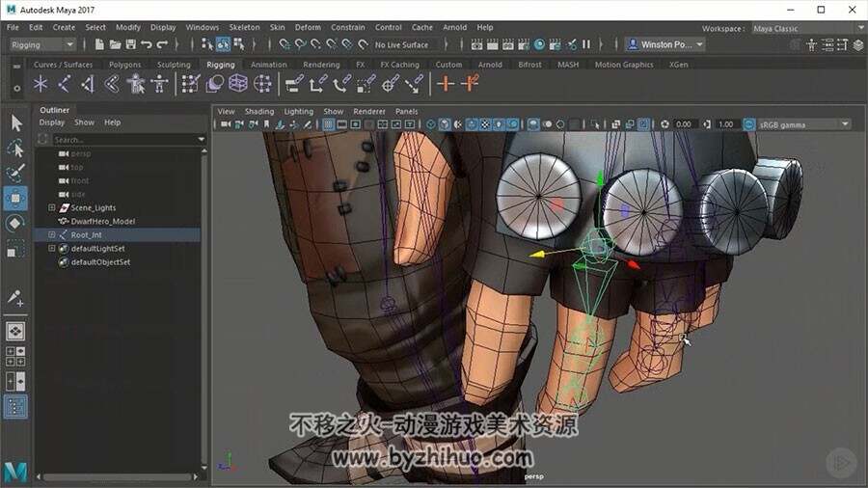Click the IPR render icon
This screenshot has width=868, height=488.
pyautogui.click(x=507, y=44)
